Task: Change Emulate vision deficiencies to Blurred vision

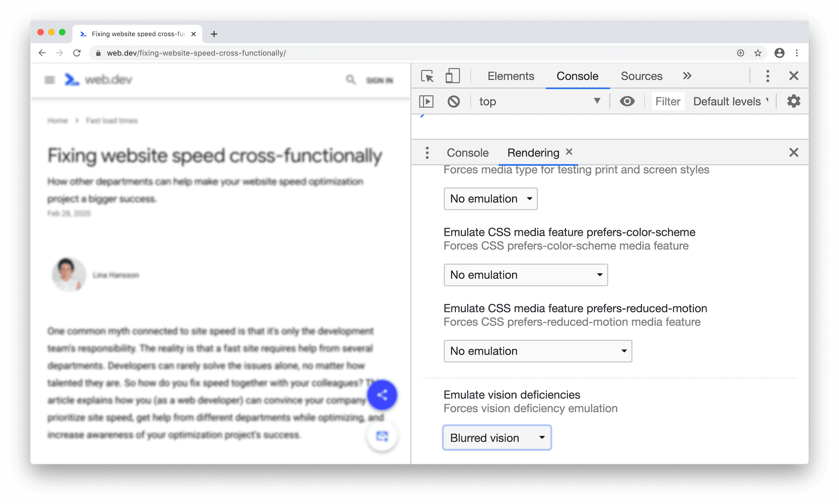Action: (496, 437)
